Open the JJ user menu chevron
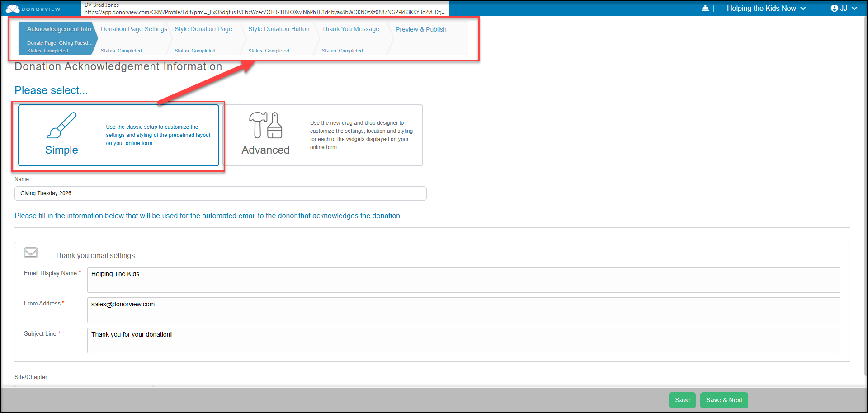This screenshot has height=413, width=868. 854,9
